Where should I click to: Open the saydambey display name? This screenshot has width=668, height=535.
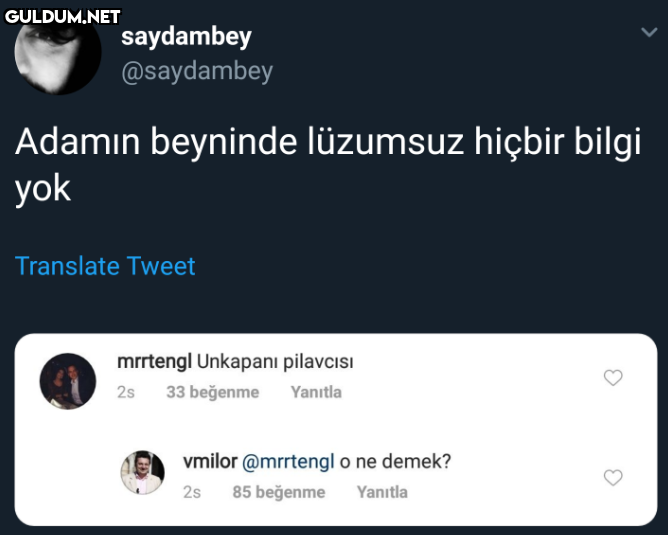(186, 37)
